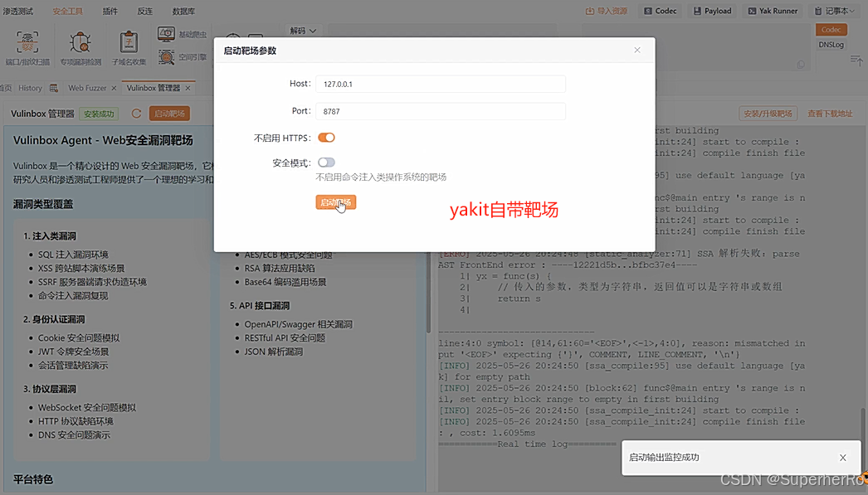Select the orange Codec side button
The image size is (868, 495).
tap(831, 30)
